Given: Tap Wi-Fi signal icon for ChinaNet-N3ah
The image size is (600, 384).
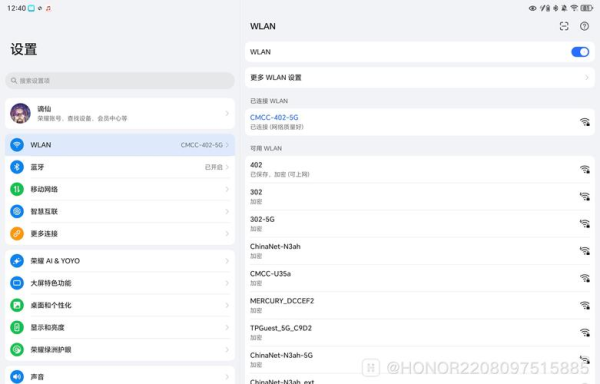Looking at the screenshot, I should click(584, 251).
